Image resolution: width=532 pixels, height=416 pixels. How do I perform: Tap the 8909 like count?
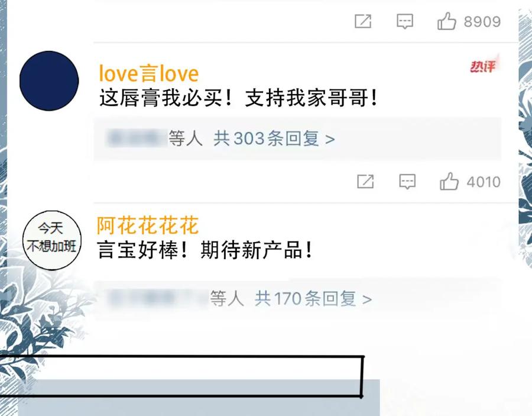pos(482,22)
